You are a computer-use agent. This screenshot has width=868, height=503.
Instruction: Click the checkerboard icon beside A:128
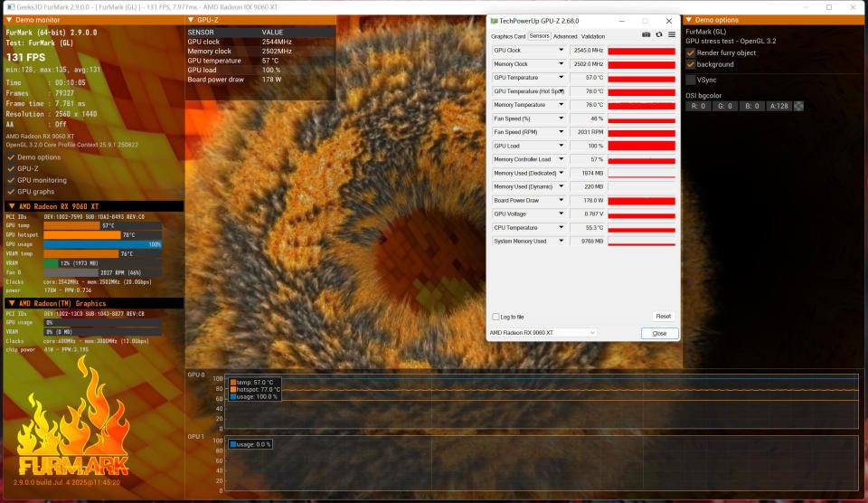point(798,106)
